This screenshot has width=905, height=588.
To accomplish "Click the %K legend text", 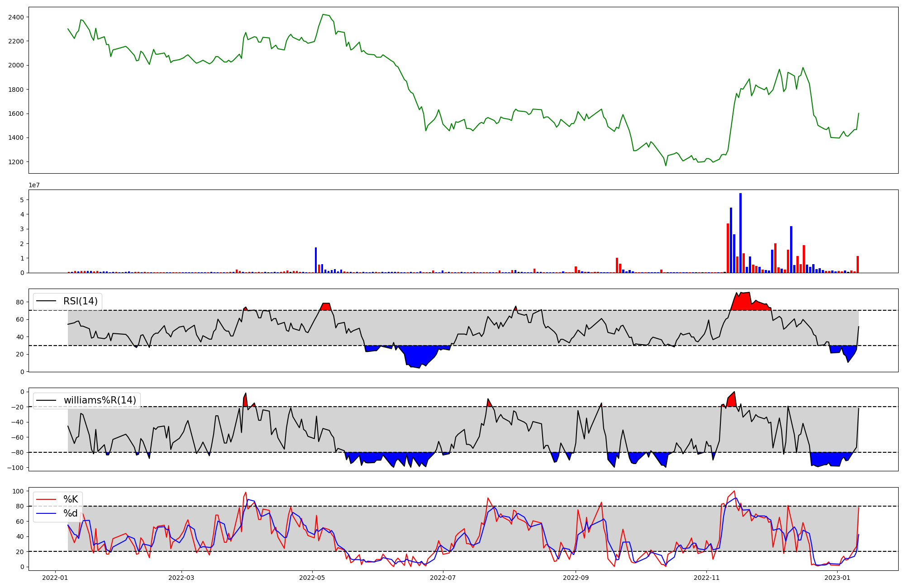I will [71, 499].
